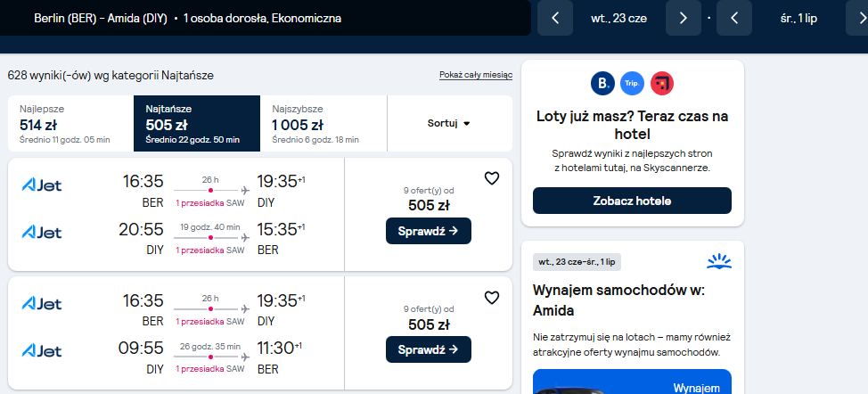The height and width of the screenshot is (394, 868).
Task: Click the Zobacz hotele button
Action: [632, 201]
